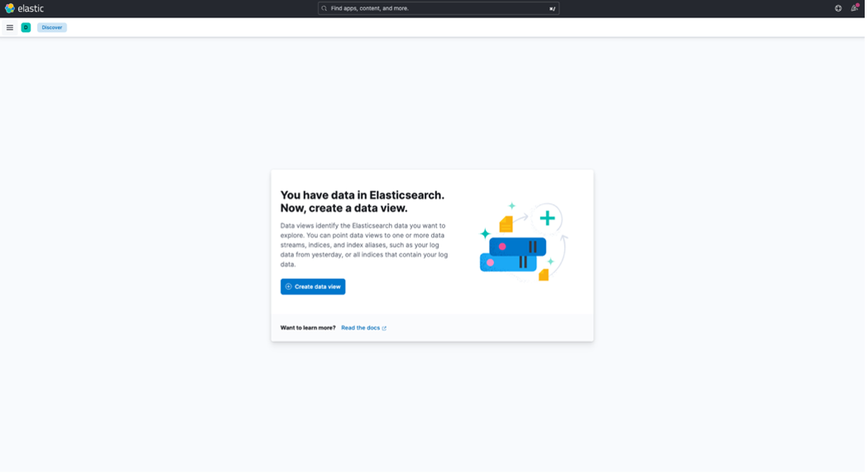The image size is (868, 474).
Task: Toggle the hamburger navigation menu
Action: click(x=10, y=27)
